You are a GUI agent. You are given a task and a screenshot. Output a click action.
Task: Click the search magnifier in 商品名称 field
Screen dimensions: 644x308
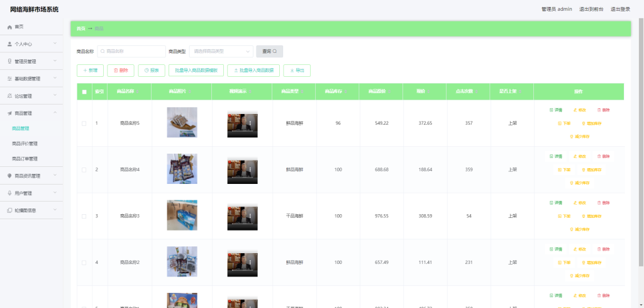(103, 52)
